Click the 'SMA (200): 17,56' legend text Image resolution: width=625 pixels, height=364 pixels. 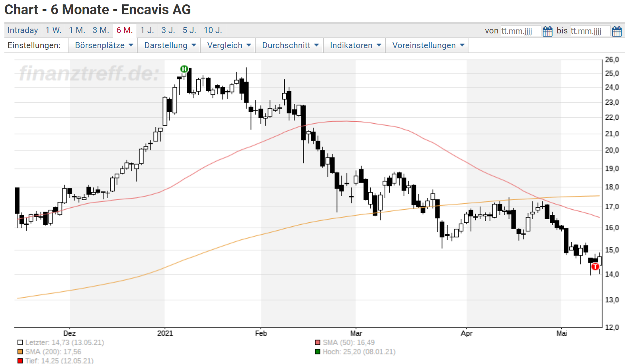click(x=53, y=352)
